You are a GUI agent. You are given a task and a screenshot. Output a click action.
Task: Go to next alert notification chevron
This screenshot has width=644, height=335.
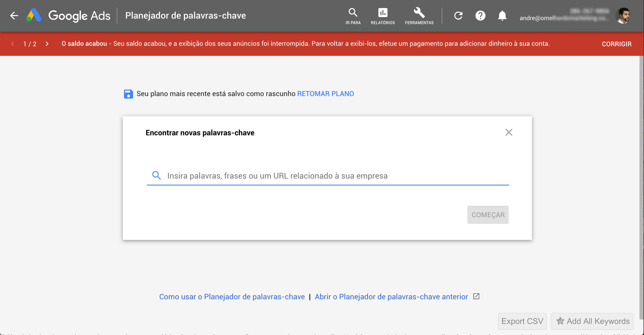[47, 44]
